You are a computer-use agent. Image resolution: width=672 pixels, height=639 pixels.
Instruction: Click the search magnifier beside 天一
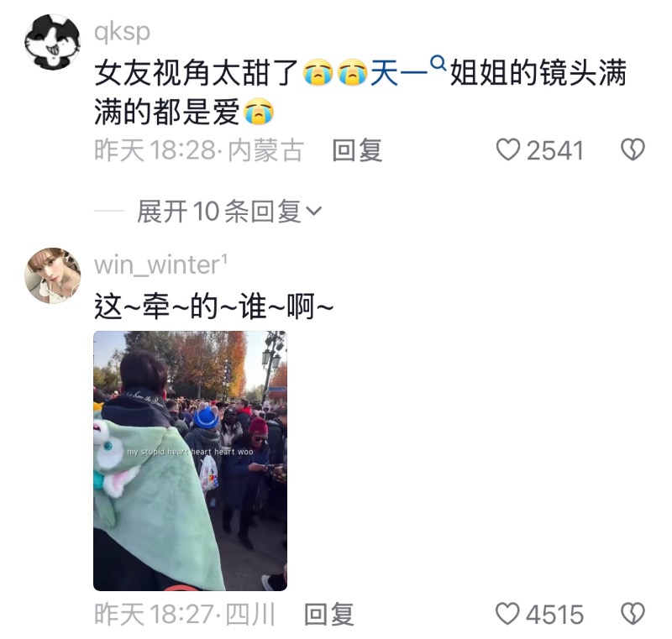(x=438, y=65)
